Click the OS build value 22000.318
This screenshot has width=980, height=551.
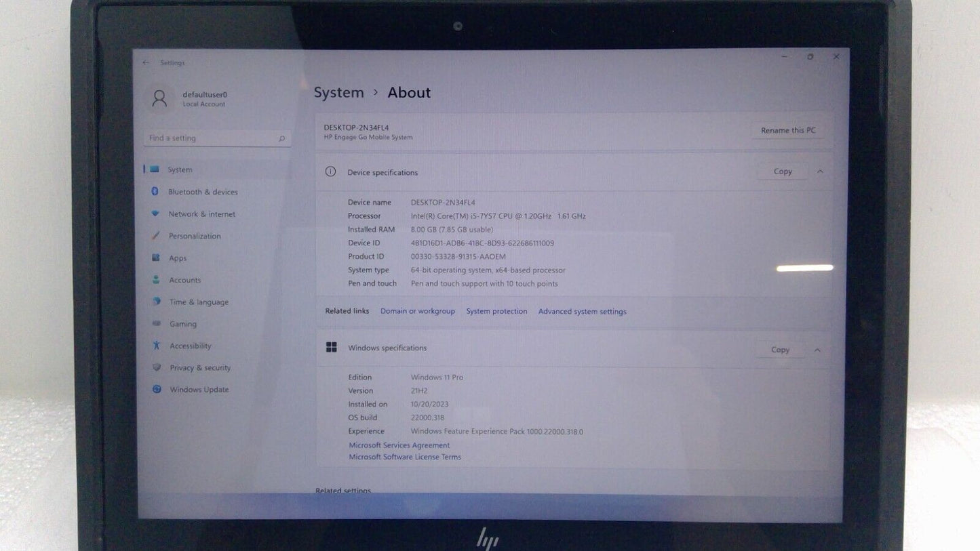[x=428, y=418]
